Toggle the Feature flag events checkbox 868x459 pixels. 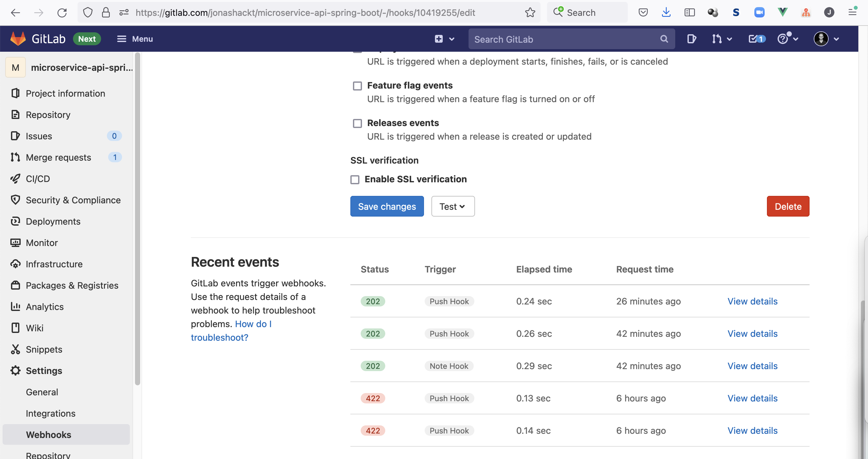pyautogui.click(x=357, y=86)
